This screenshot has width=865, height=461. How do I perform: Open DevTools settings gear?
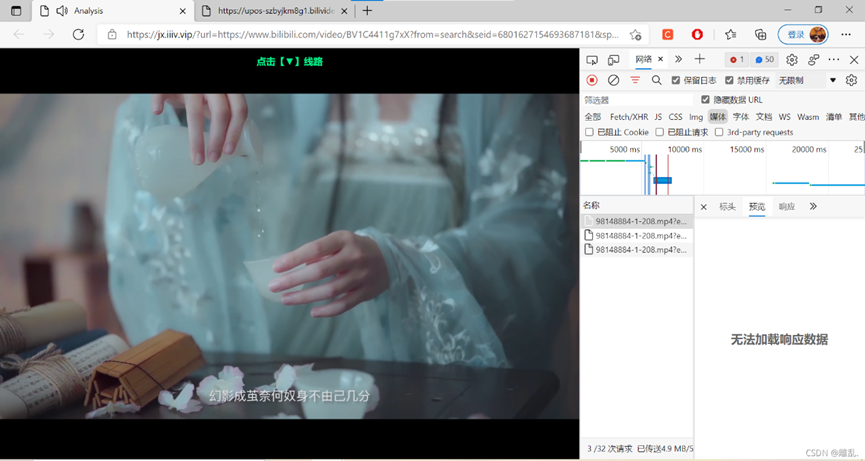(x=792, y=60)
